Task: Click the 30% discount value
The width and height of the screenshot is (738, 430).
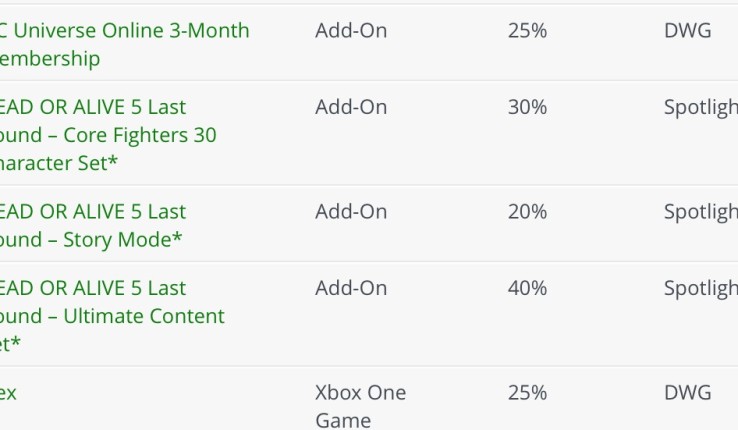Action: pyautogui.click(x=527, y=107)
